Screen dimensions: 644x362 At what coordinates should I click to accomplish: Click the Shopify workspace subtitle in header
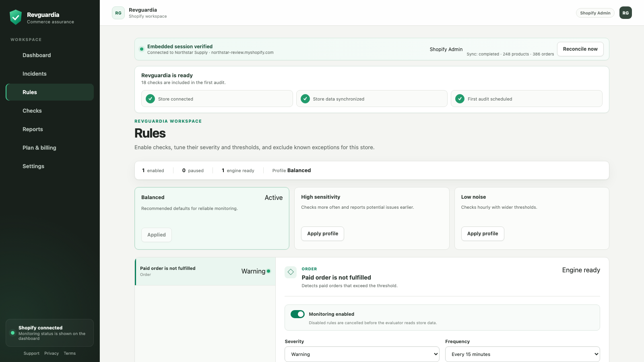click(x=148, y=16)
